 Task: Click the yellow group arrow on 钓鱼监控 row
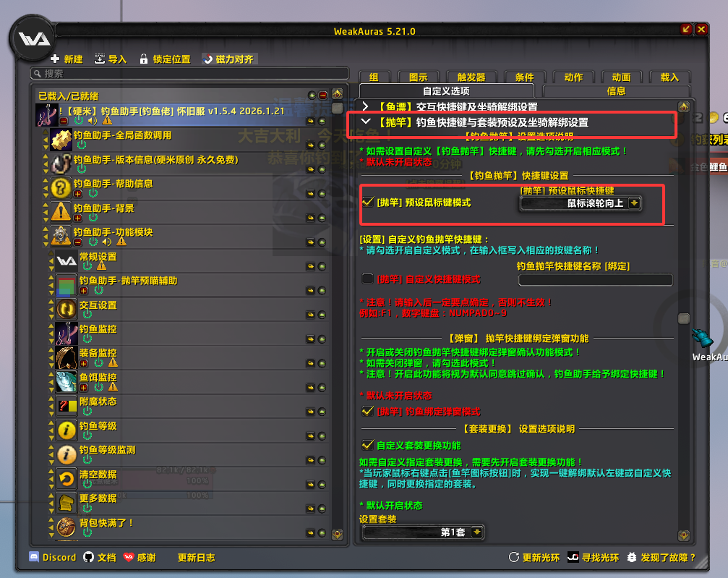click(310, 339)
